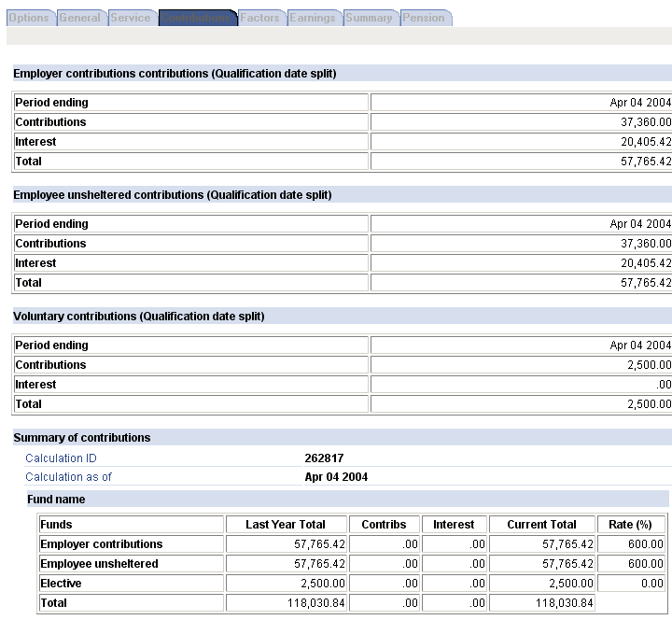Click the Last Year Total column header
672x620 pixels.
pyautogui.click(x=286, y=525)
